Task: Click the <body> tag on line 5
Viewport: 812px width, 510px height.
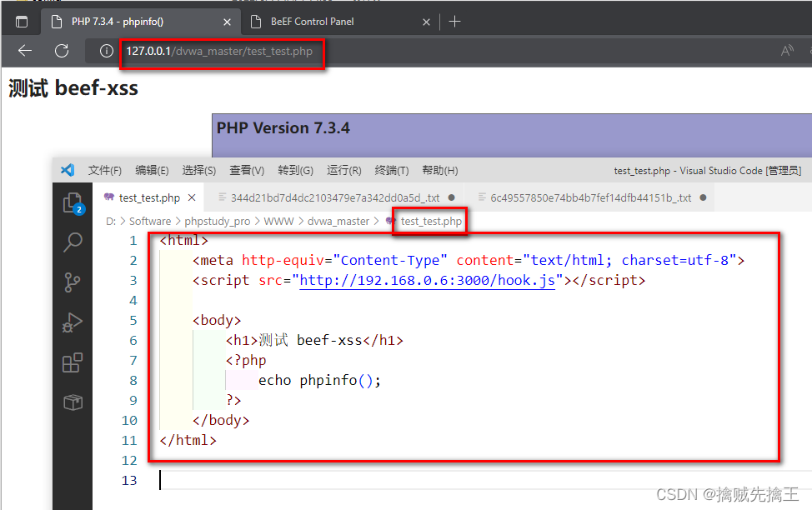Action: 217,321
